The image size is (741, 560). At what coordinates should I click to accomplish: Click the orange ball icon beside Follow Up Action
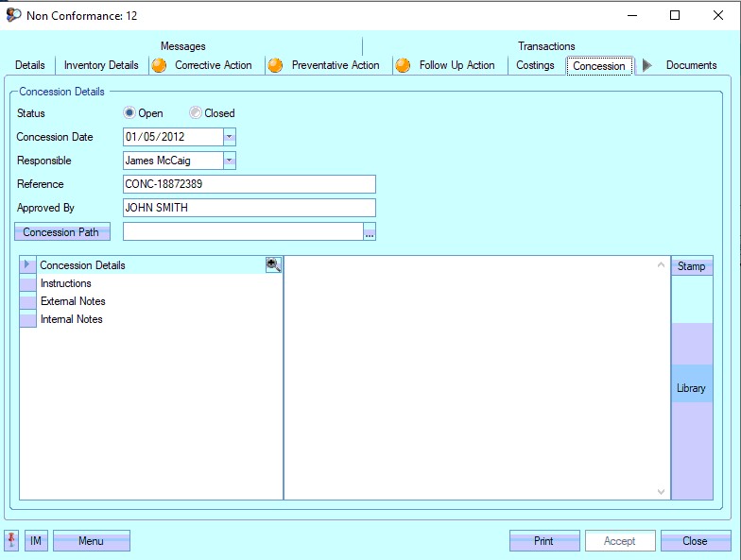pos(403,65)
